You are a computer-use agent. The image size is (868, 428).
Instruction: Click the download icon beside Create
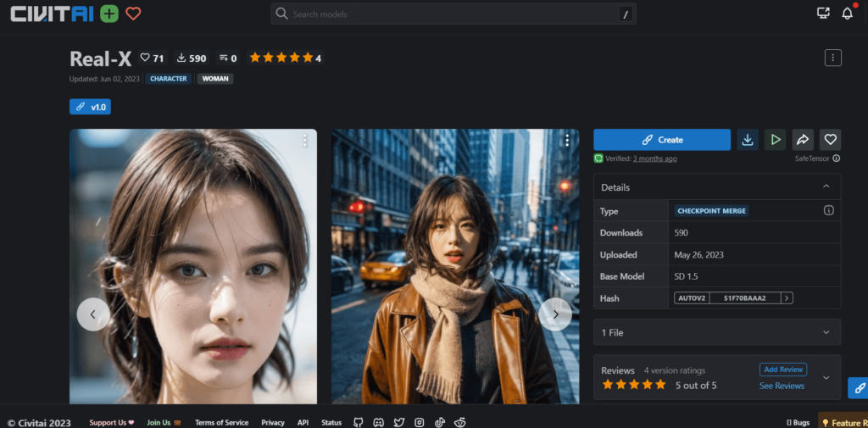pos(747,140)
